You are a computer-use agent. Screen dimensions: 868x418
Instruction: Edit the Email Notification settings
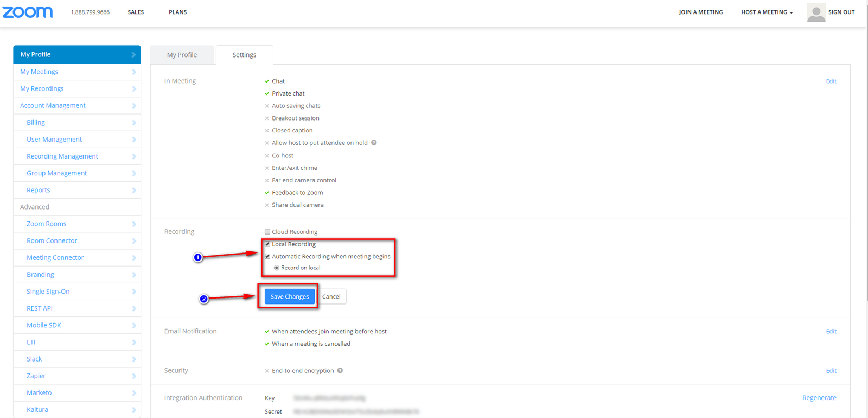pyautogui.click(x=831, y=332)
